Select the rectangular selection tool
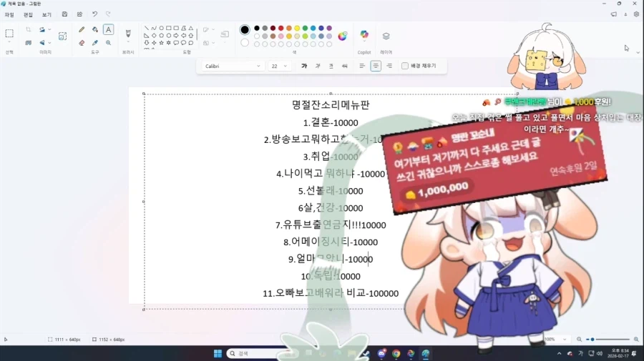Screen dimensions: 644x361 [9, 34]
